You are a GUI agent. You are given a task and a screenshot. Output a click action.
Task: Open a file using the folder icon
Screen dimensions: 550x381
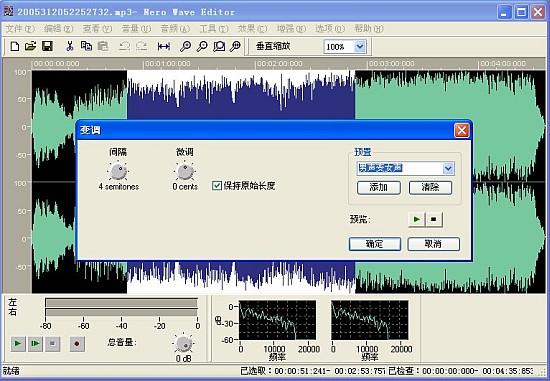(x=31, y=46)
